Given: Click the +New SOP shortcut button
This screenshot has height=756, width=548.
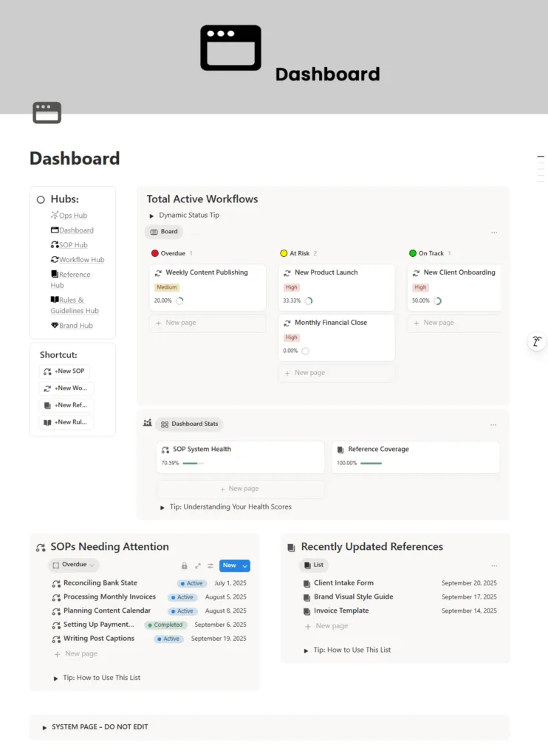Looking at the screenshot, I should [x=64, y=371].
